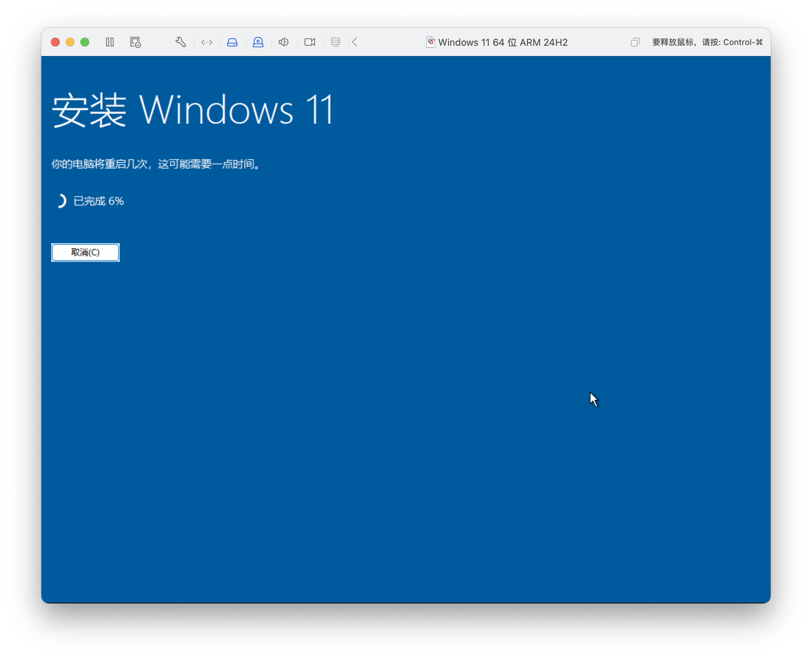Close the virtual machine window
Image resolution: width=812 pixels, height=658 pixels.
[55, 42]
